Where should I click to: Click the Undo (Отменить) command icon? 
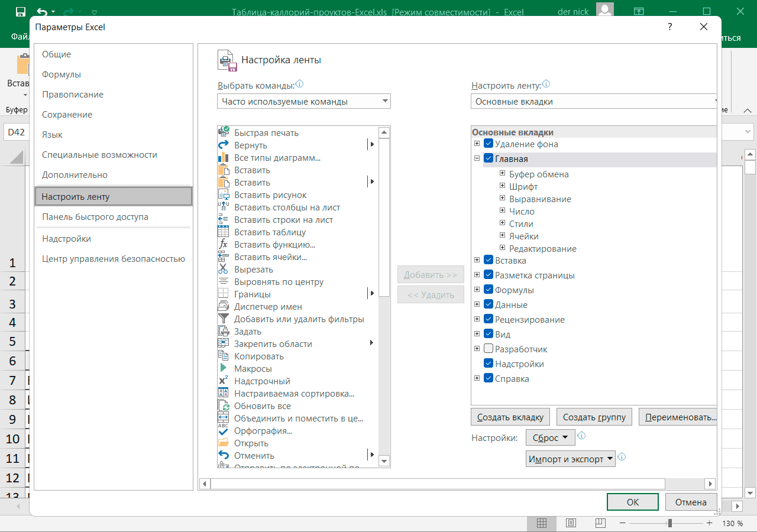coord(224,455)
